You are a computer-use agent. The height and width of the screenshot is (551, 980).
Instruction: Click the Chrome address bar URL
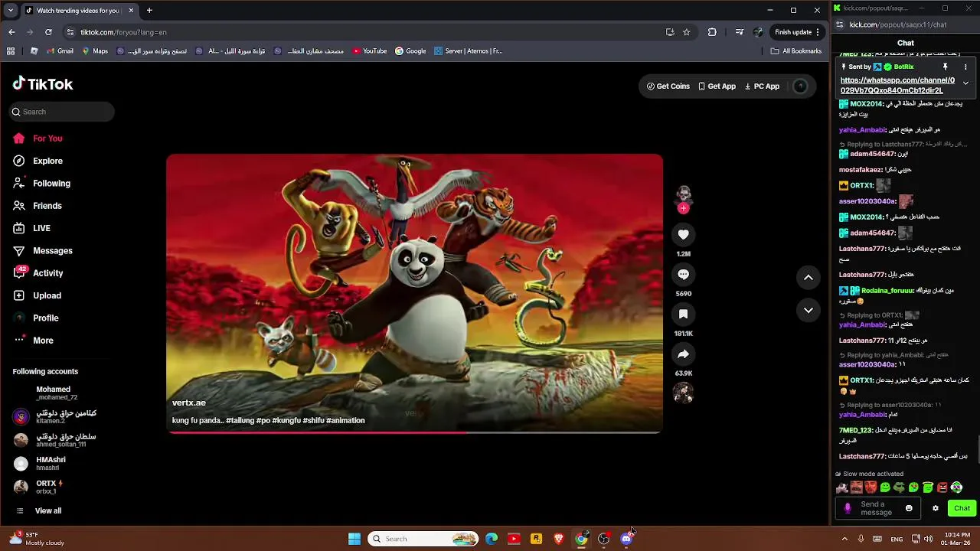pos(123,32)
